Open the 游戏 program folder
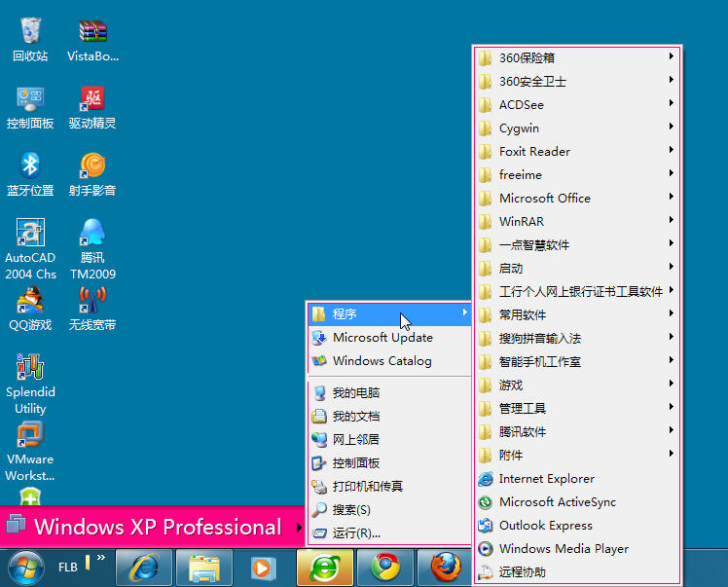Screen dimensions: 728x587 pyautogui.click(x=577, y=385)
